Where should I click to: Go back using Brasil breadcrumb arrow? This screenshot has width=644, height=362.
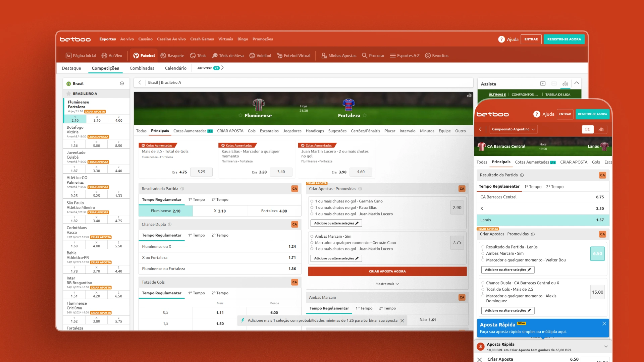pyautogui.click(x=140, y=82)
